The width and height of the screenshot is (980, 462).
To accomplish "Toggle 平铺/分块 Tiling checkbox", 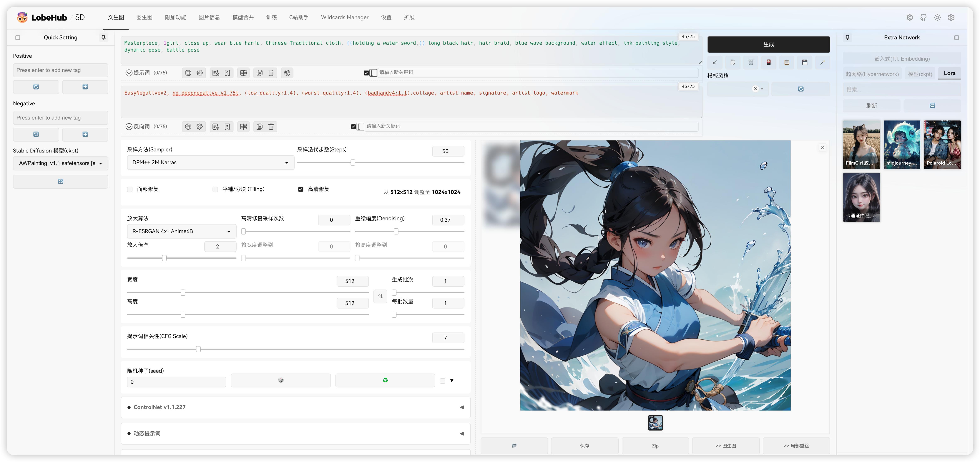I will pos(215,189).
